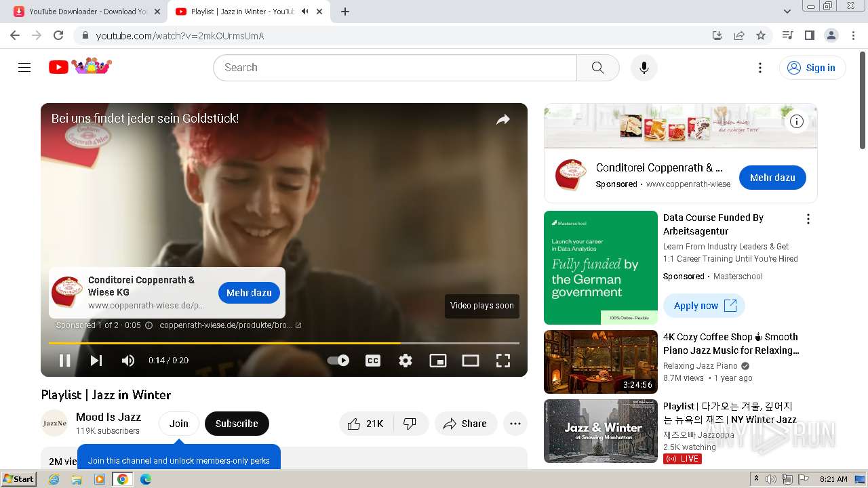Share the video using arrow overlay
Image resolution: width=868 pixels, height=488 pixels.
point(502,120)
